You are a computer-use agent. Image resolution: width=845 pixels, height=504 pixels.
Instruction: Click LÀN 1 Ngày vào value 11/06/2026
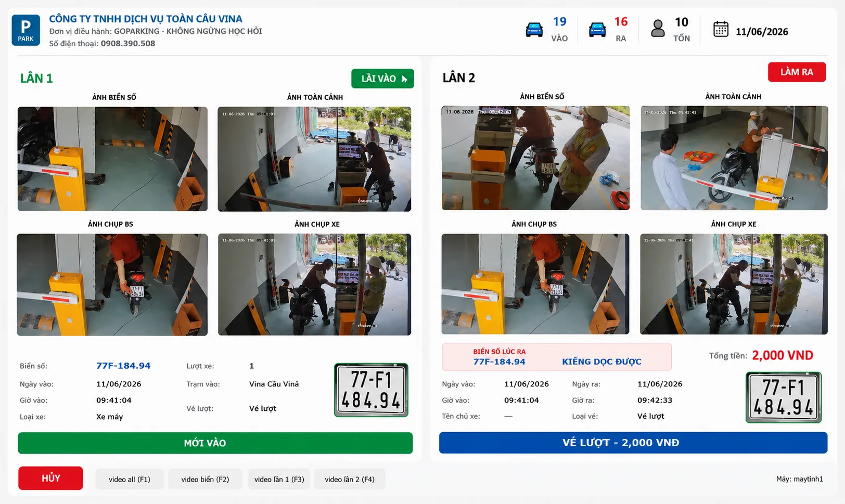coord(119,384)
